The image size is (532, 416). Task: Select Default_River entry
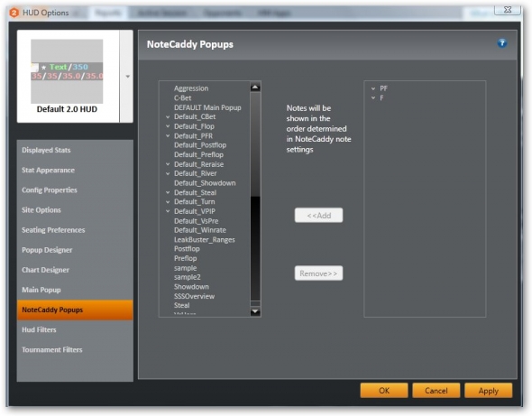tap(196, 173)
